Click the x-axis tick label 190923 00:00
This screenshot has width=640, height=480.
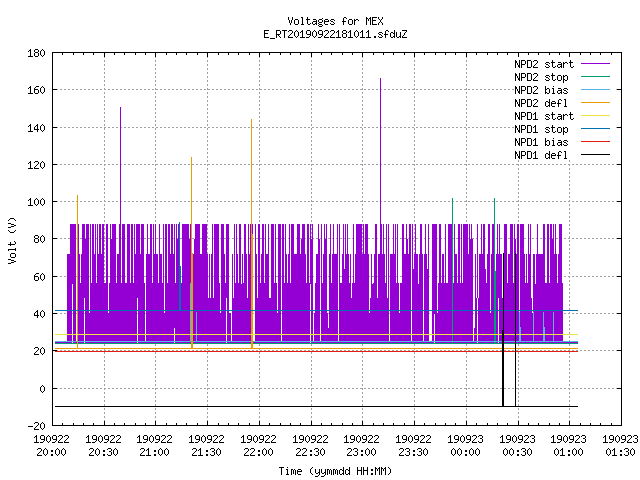tap(465, 446)
